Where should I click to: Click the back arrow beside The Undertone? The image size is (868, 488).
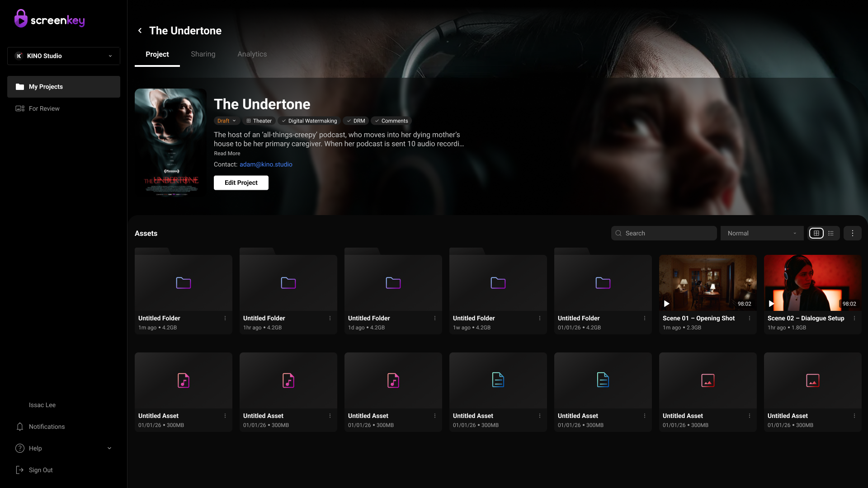[x=140, y=31]
